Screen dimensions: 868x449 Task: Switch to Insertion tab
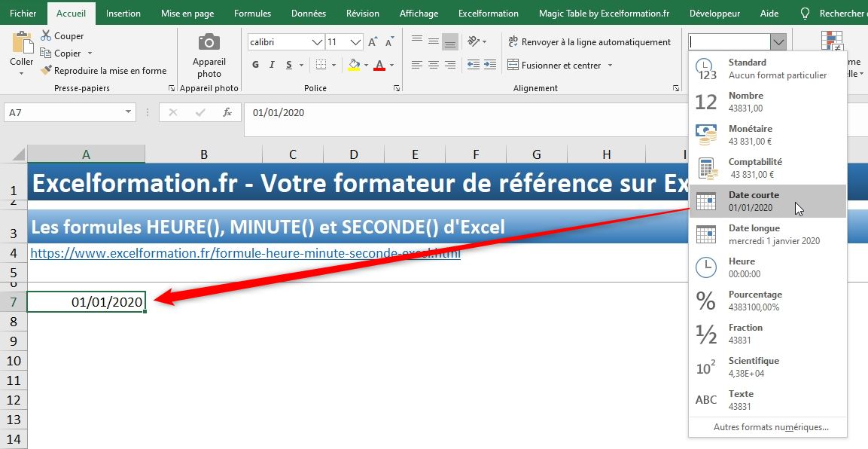tap(123, 14)
